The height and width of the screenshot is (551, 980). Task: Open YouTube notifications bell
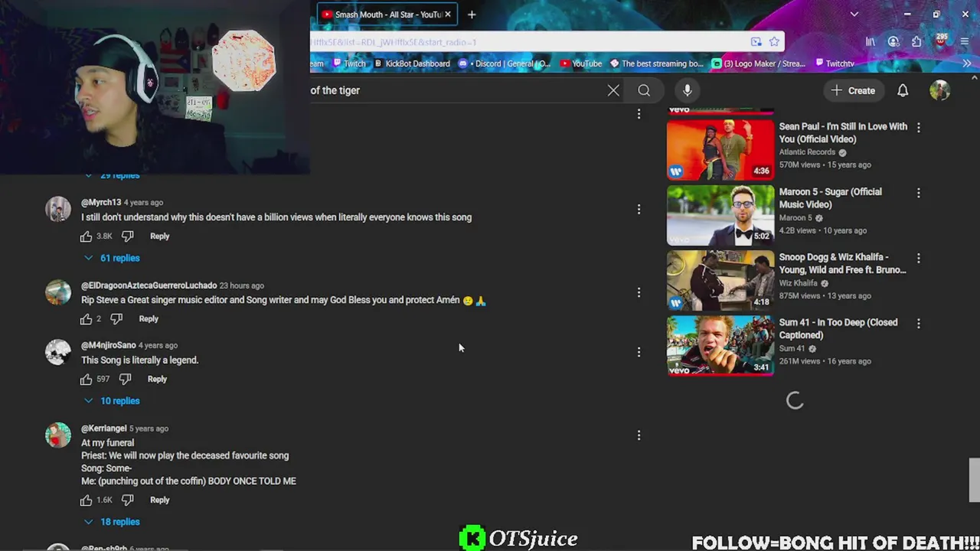tap(903, 90)
